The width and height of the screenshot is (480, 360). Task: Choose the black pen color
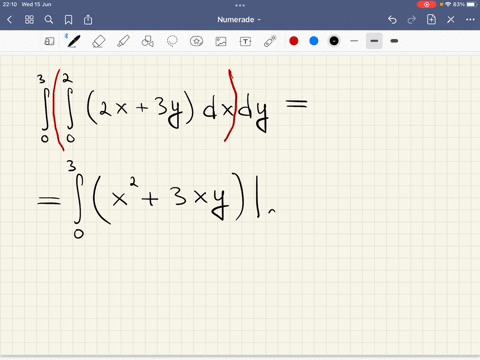[334, 41]
